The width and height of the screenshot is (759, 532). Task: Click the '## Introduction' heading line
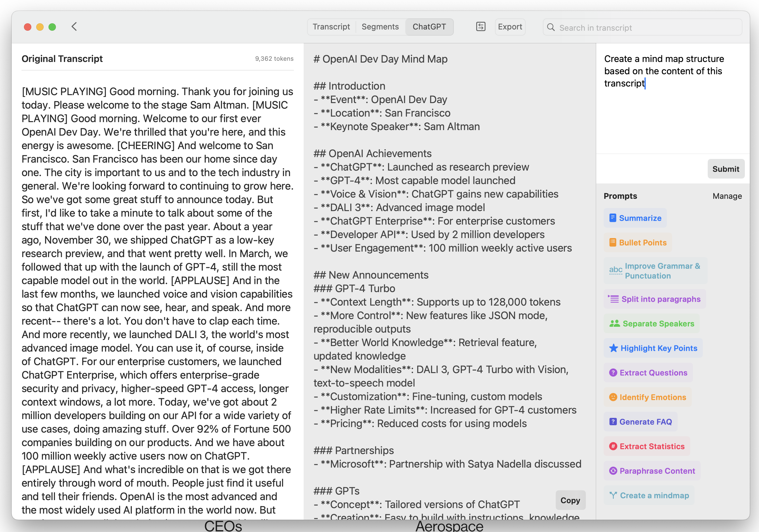349,86
